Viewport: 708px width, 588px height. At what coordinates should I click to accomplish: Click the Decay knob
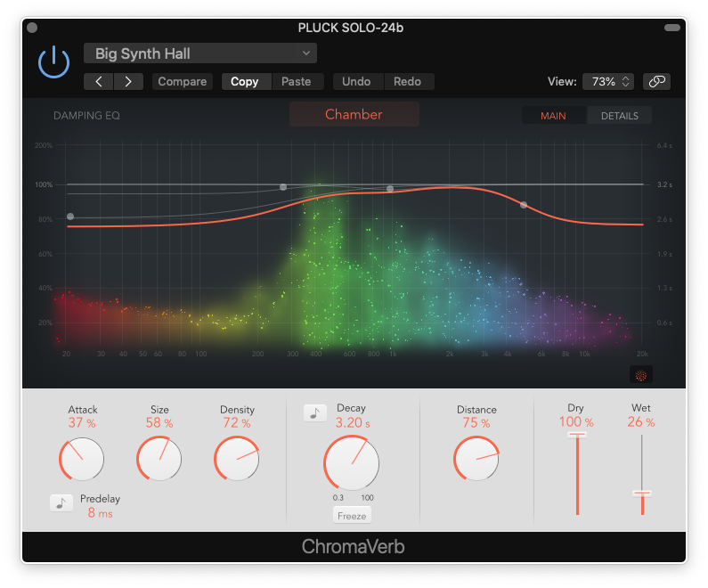(x=351, y=463)
